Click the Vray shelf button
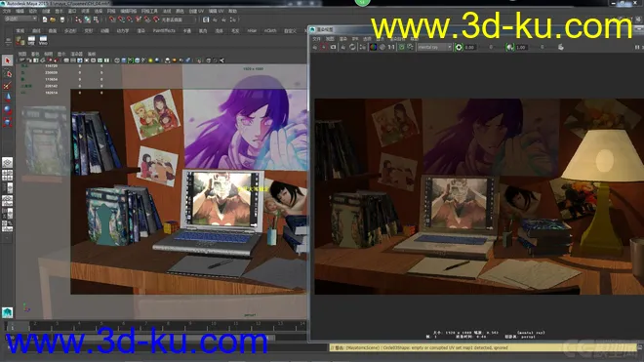644x362 pixels. pos(43,41)
